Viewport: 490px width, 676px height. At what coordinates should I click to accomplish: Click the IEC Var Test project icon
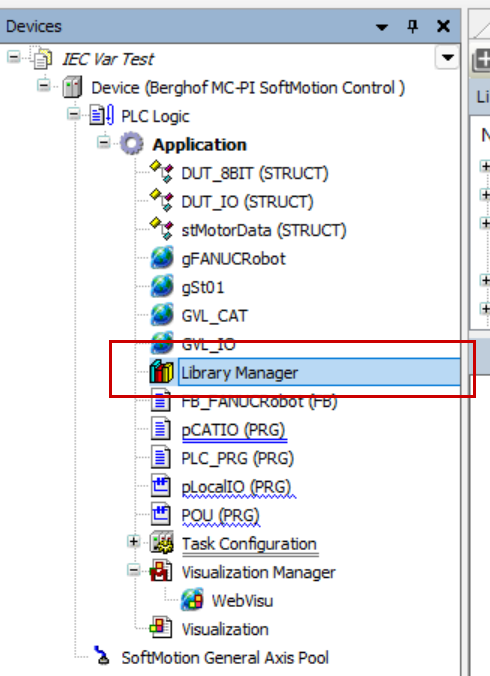tap(43, 59)
